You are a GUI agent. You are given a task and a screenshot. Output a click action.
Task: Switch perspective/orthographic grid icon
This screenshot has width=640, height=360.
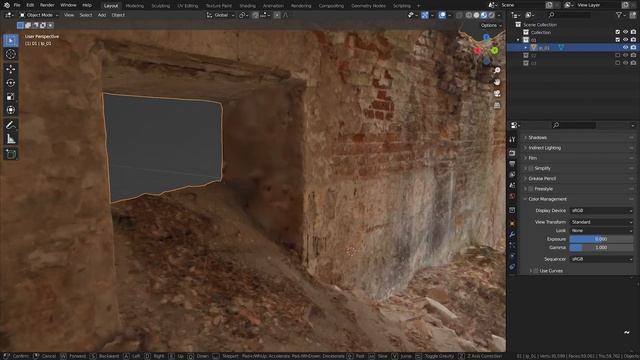point(497,105)
